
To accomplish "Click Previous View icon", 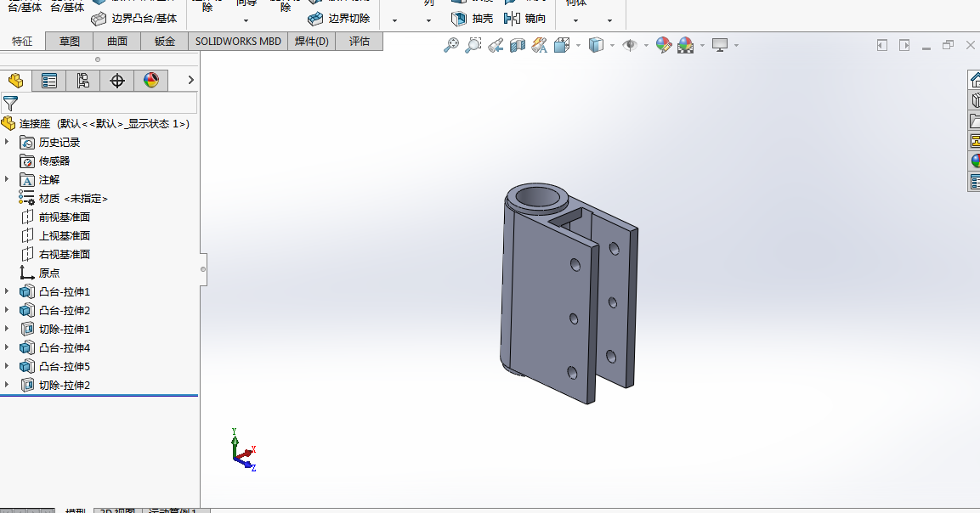I will 496,45.
